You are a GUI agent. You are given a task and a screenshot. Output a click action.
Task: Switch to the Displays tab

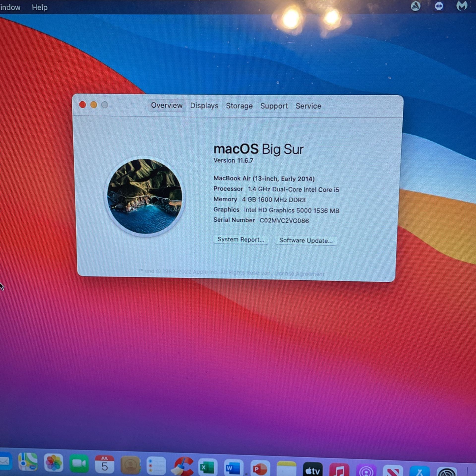coord(204,106)
